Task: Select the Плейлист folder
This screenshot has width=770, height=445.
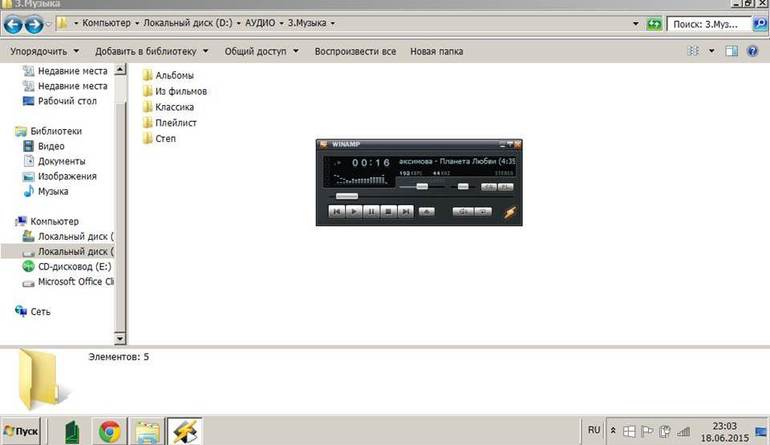Action: click(170, 122)
